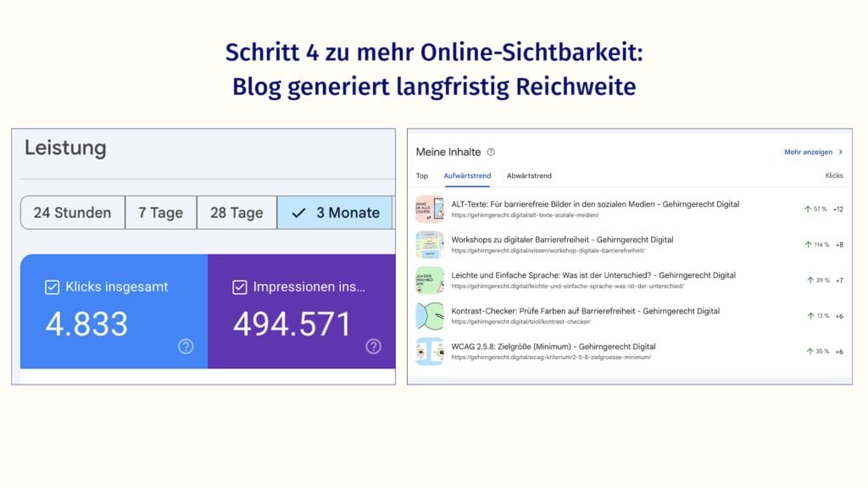Click the +7 clicks value
Image resolution: width=868 pixels, height=488 pixels.
click(839, 280)
